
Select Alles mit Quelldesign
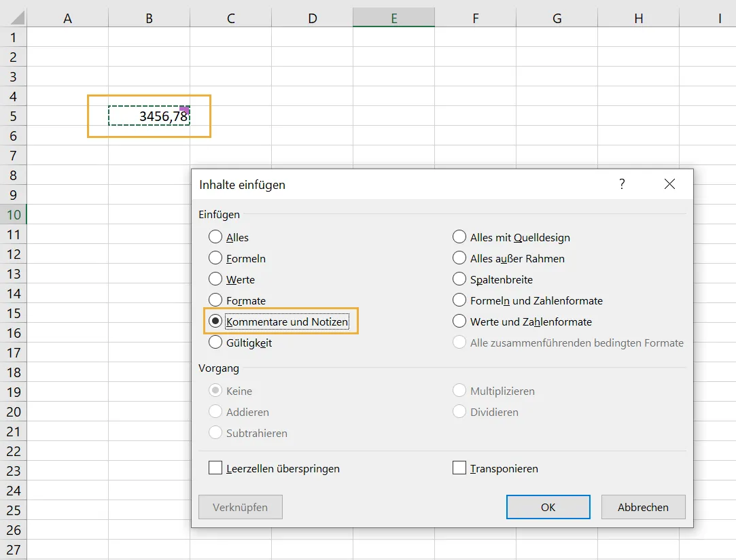click(459, 237)
